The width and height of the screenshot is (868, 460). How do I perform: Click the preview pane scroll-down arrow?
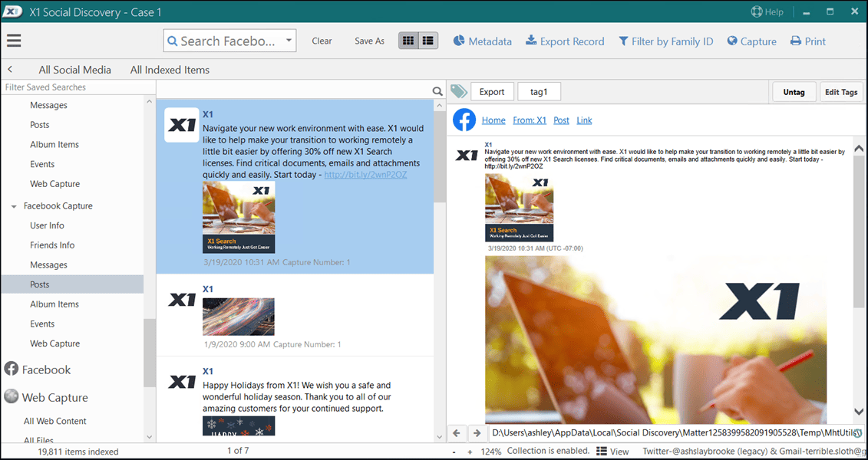[x=859, y=412]
